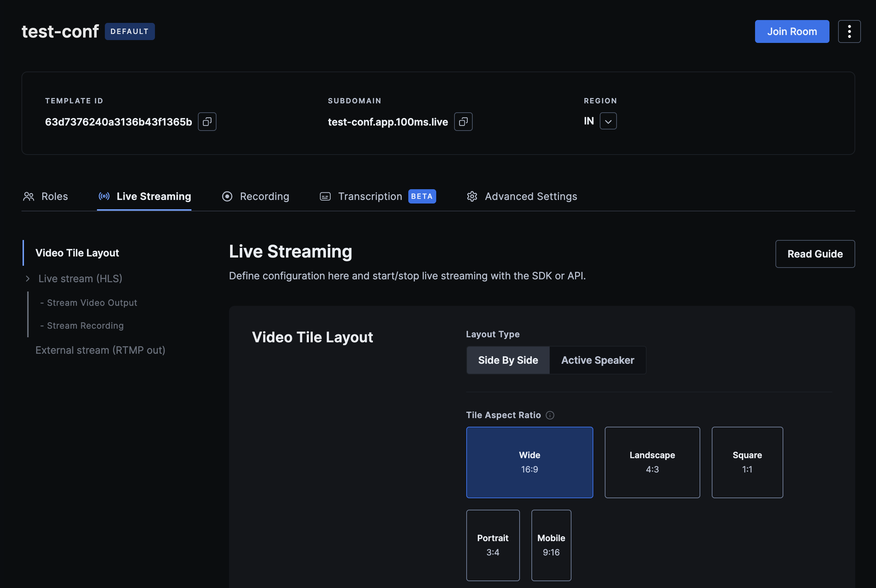The height and width of the screenshot is (588, 876).
Task: Go to Stream Video Output subsection
Action: (x=92, y=303)
